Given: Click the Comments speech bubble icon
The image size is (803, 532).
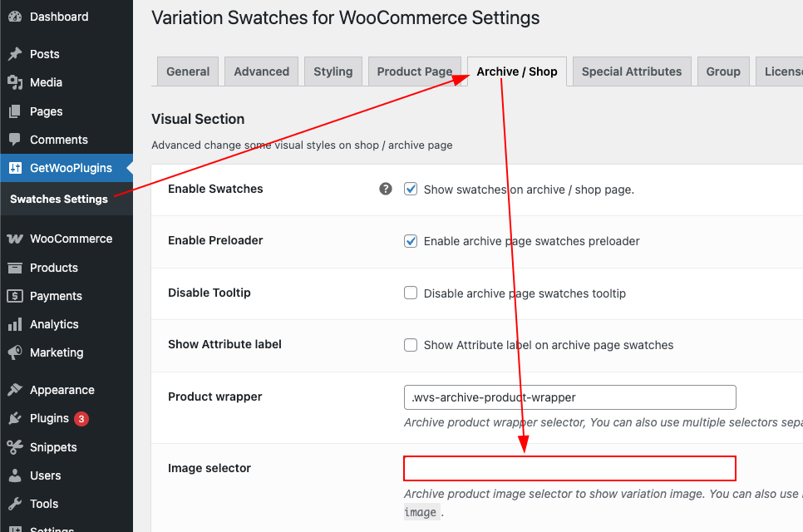Looking at the screenshot, I should point(15,140).
